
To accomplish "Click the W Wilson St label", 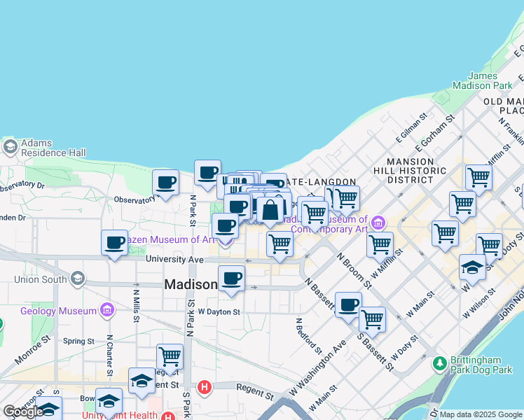I will pos(479,304).
